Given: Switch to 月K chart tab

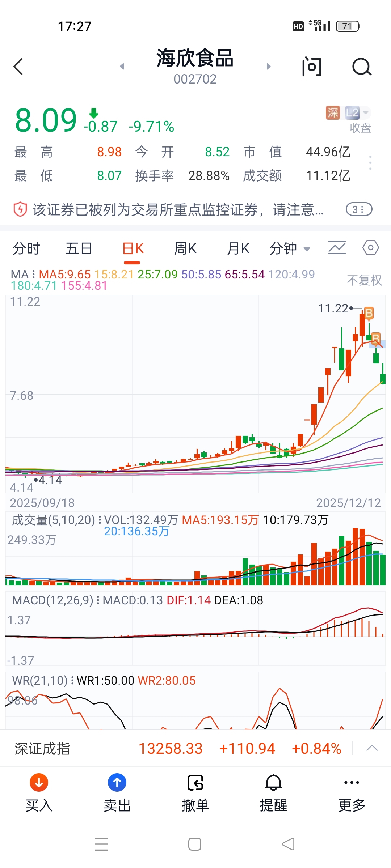Looking at the screenshot, I should point(238,248).
